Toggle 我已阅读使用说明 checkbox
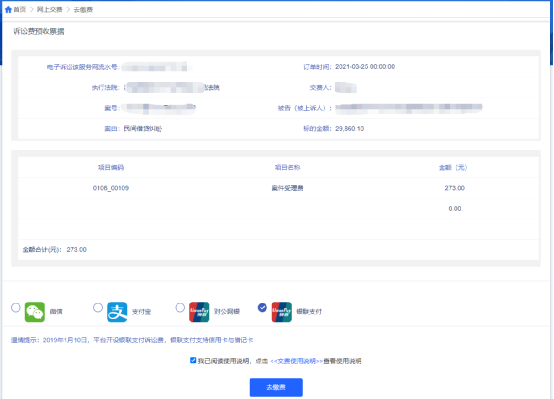 coord(193,360)
